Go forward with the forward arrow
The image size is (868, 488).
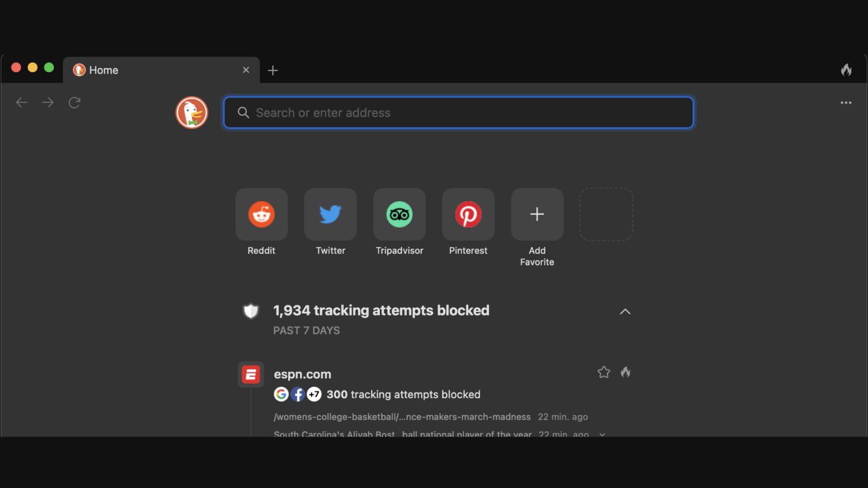pyautogui.click(x=48, y=102)
